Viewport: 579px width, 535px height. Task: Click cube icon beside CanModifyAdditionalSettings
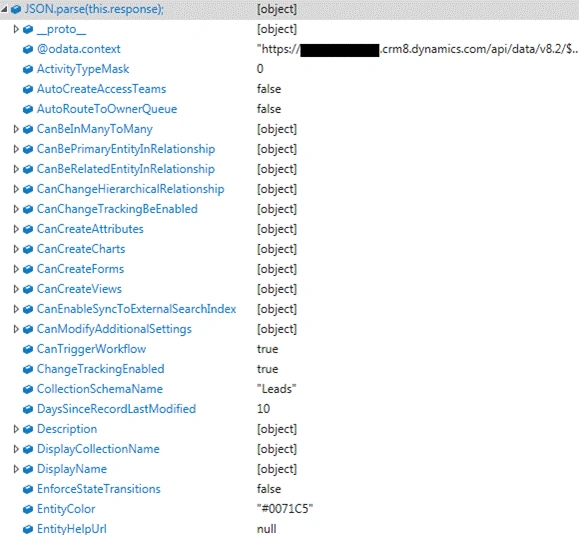click(28, 329)
